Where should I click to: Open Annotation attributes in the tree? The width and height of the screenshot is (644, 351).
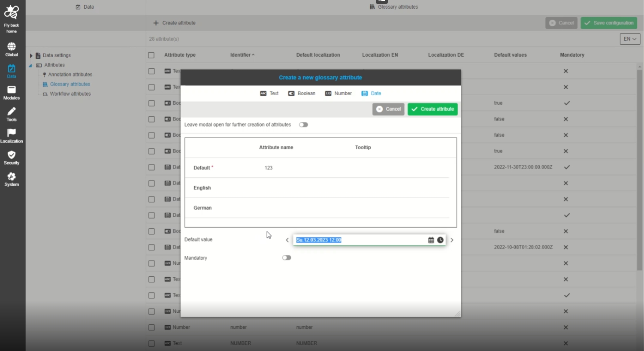70,75
